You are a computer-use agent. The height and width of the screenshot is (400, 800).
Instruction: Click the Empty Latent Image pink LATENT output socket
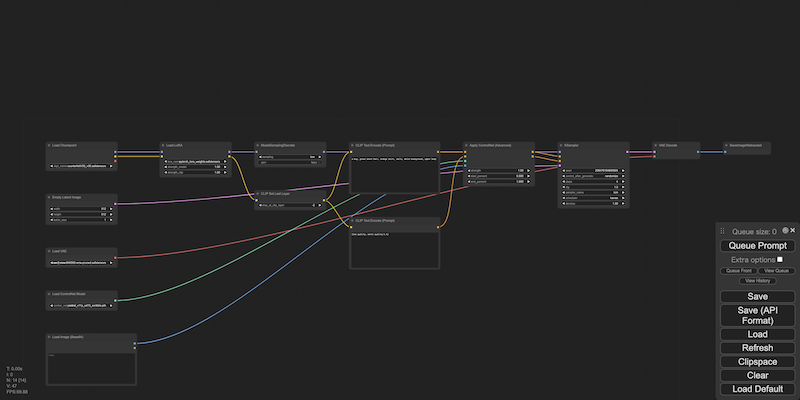pos(115,204)
